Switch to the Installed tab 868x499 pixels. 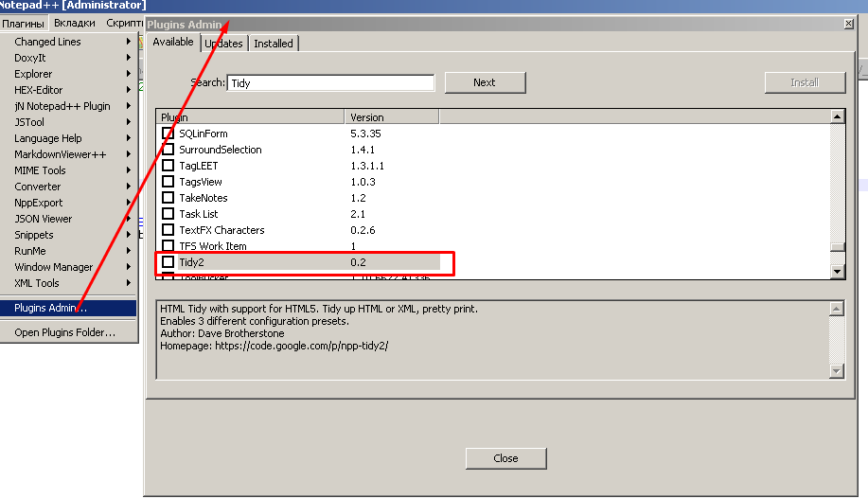tap(274, 44)
